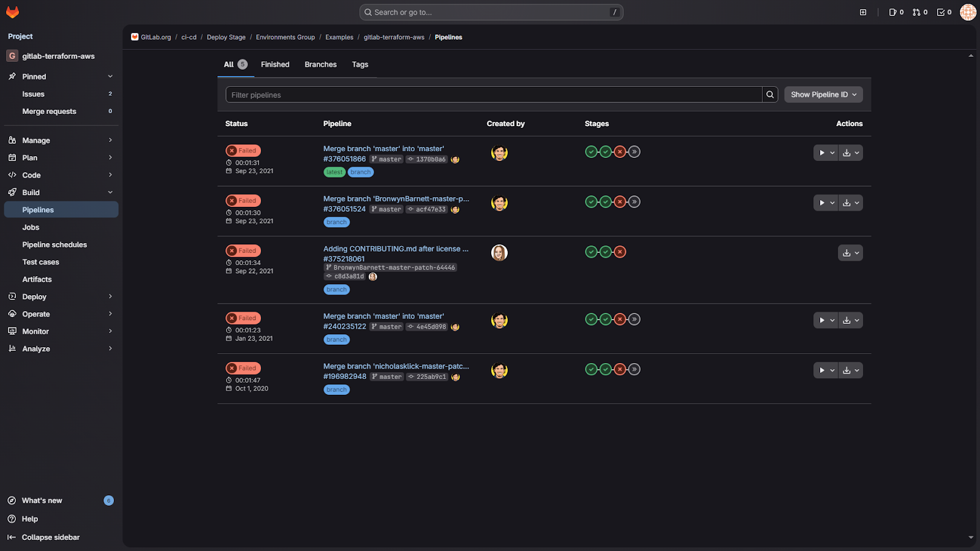
Task: Click skipped stage icon of pipeline #196982948
Action: point(635,369)
